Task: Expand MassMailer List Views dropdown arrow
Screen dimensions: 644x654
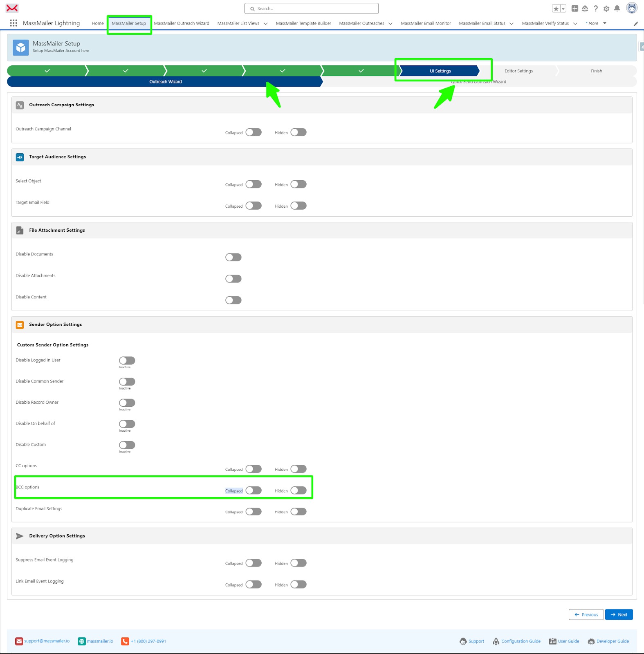Action: click(266, 24)
